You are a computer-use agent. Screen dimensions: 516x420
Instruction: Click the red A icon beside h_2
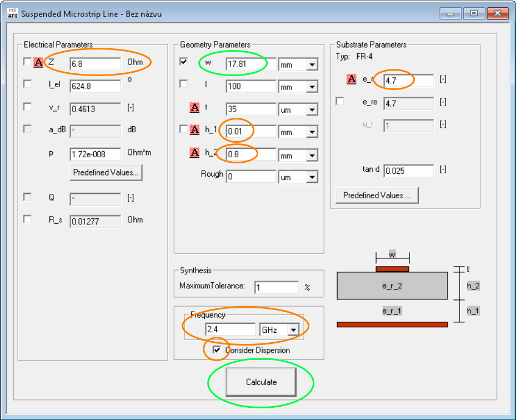coord(194,153)
